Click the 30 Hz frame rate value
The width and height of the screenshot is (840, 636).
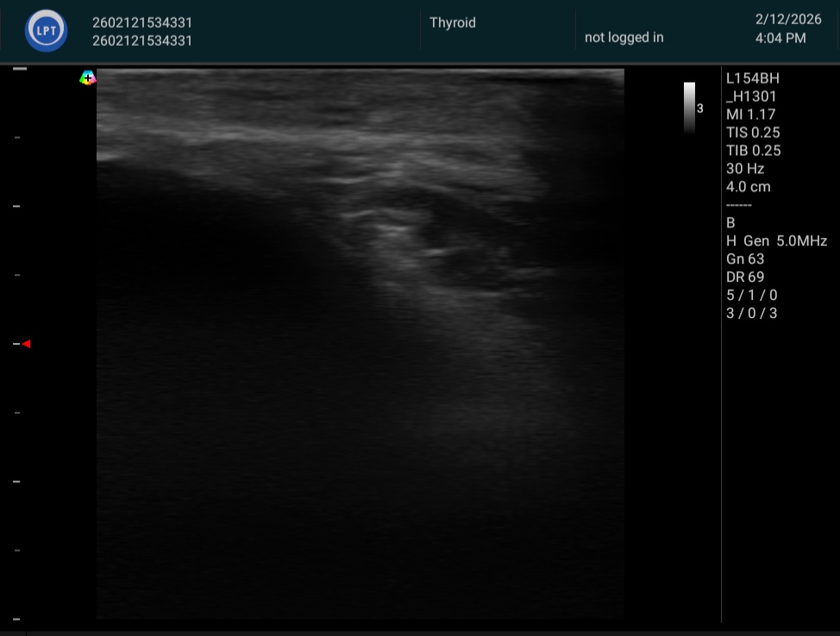click(x=745, y=169)
